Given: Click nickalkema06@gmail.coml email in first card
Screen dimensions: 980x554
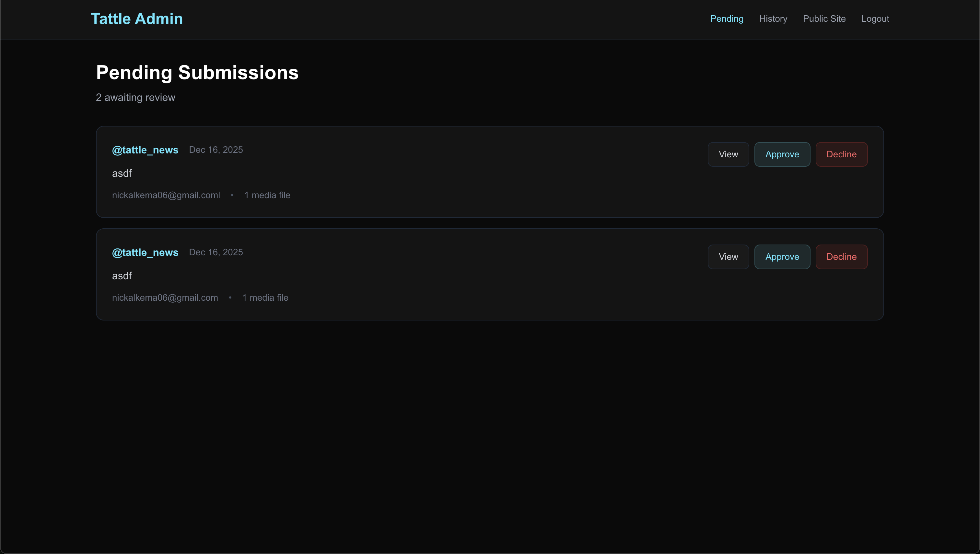Looking at the screenshot, I should point(166,195).
